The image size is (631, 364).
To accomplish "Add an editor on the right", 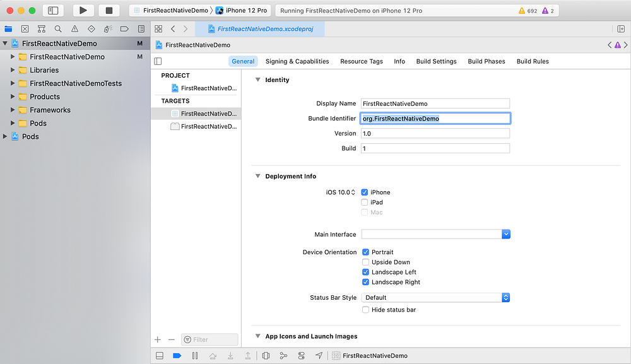I will point(621,29).
